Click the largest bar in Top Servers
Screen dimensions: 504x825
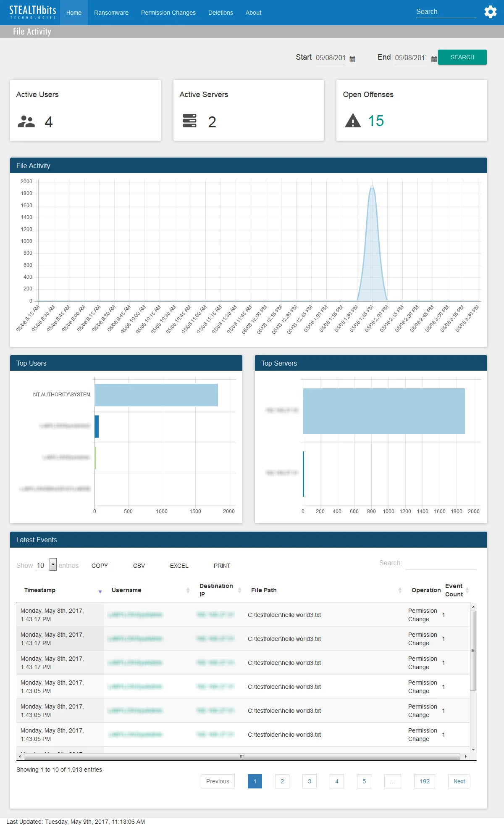click(384, 411)
